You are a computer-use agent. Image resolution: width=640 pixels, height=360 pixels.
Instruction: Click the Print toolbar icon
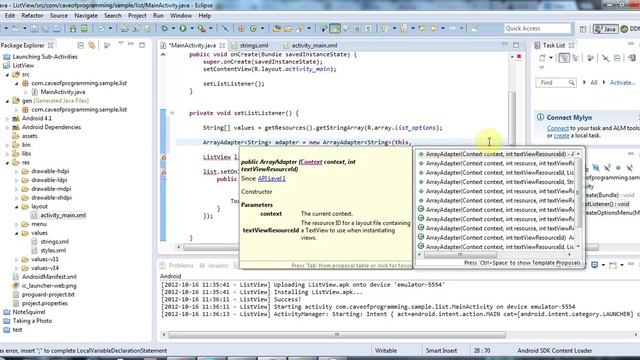pyautogui.click(x=56, y=28)
